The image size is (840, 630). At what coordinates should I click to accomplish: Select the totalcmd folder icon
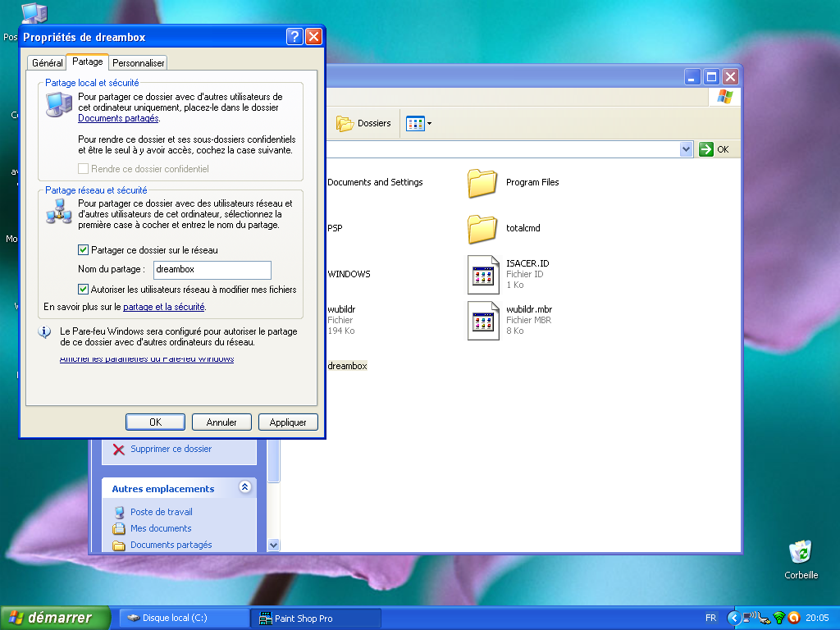coord(482,229)
